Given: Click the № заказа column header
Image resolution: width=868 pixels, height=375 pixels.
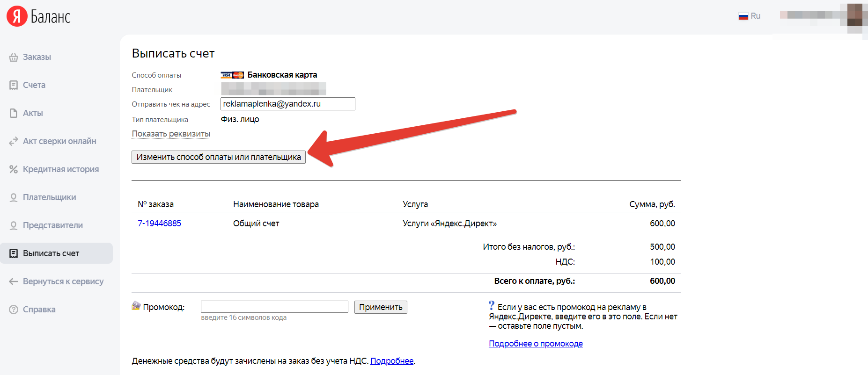Looking at the screenshot, I should [x=155, y=204].
